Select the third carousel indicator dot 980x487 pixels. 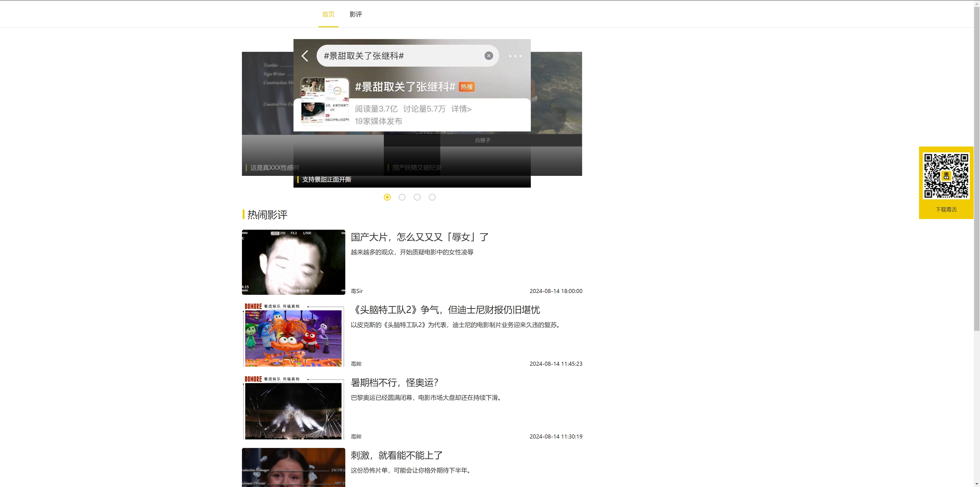[417, 197]
